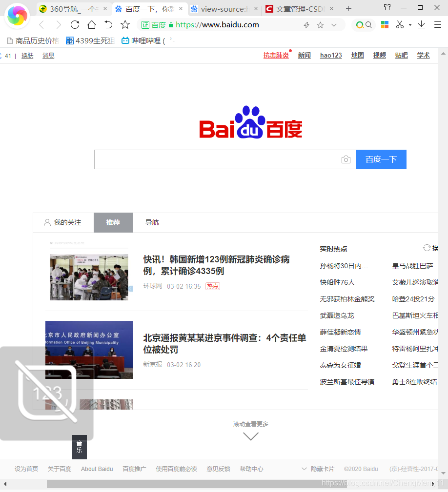This screenshot has width=448, height=492.
Task: Expand the address bar dropdown chevron
Action: [334, 25]
